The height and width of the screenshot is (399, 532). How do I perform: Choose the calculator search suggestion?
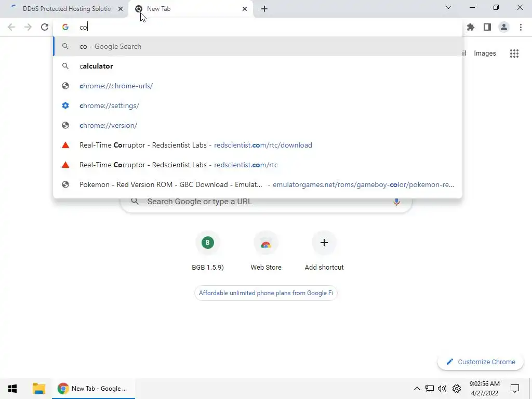(258, 66)
